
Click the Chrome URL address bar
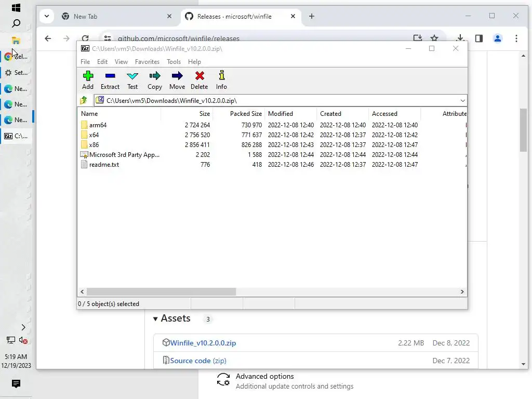[x=258, y=38]
